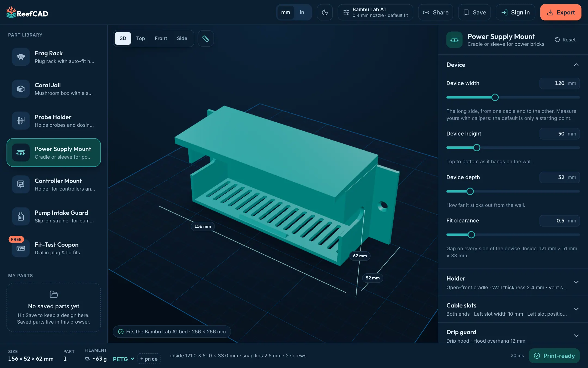Open Bambu Lab A1 printer settings
This screenshot has width=588, height=368.
pos(375,12)
